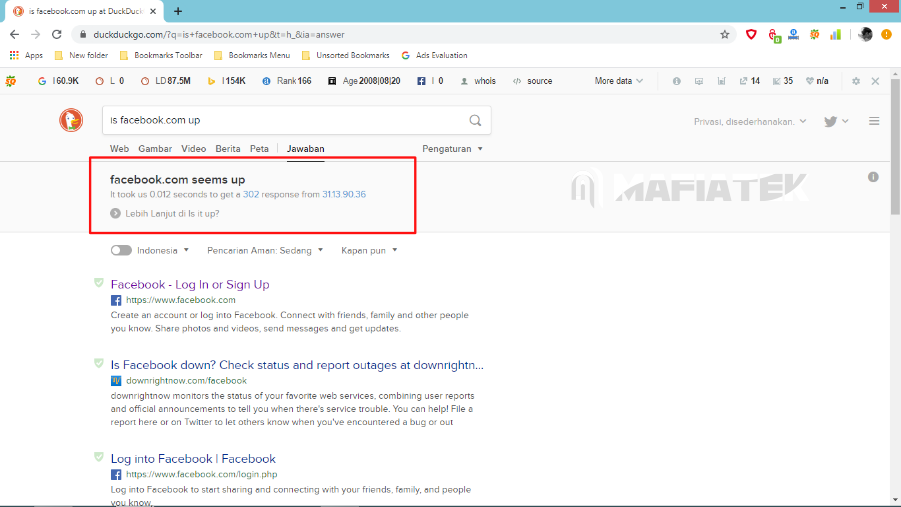This screenshot has width=901, height=507.
Task: Open the hamburger side menu
Action: pyautogui.click(x=874, y=121)
